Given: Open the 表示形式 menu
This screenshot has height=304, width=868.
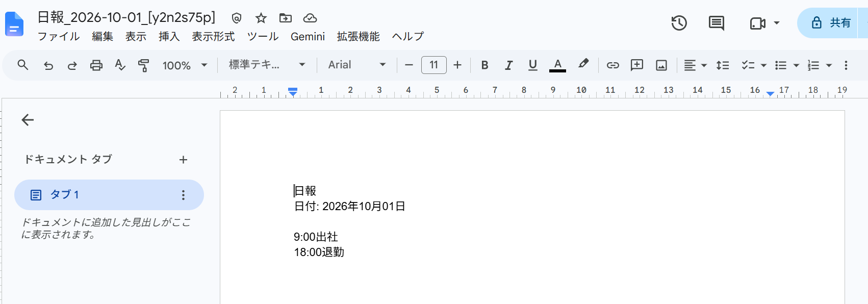Looking at the screenshot, I should pos(213,37).
